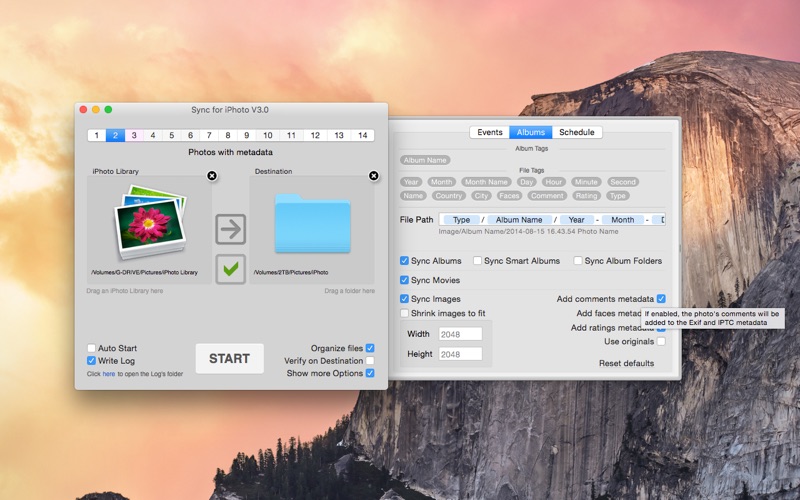Click the Second file tag
This screenshot has width=800, height=500.
[623, 182]
